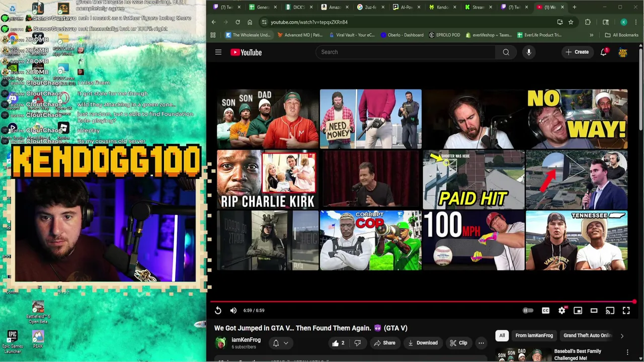Open the NO WAY! end screen thumbnail
Image resolution: width=644 pixels, height=362 pixels.
[x=577, y=119]
